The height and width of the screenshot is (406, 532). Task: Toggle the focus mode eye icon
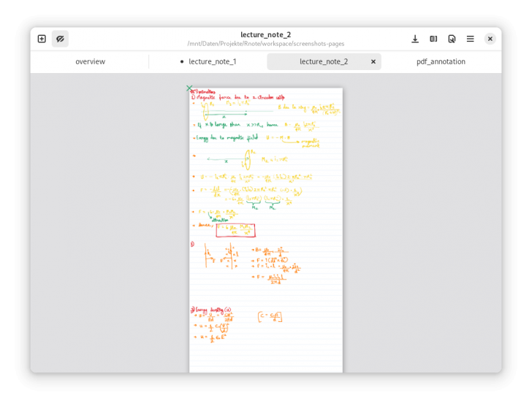[60, 39]
